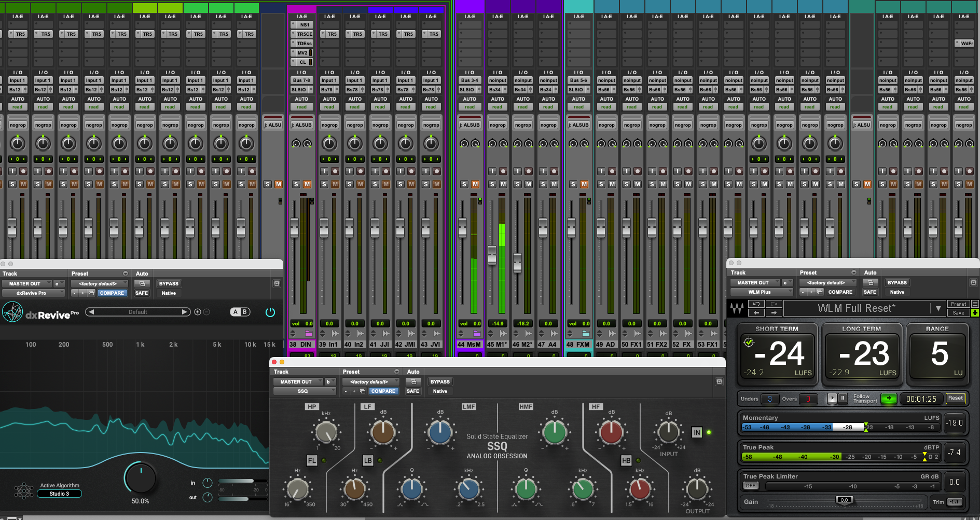The height and width of the screenshot is (520, 980).
Task: Turn on the True Peak Limiter OFF switch
Action: coord(751,486)
